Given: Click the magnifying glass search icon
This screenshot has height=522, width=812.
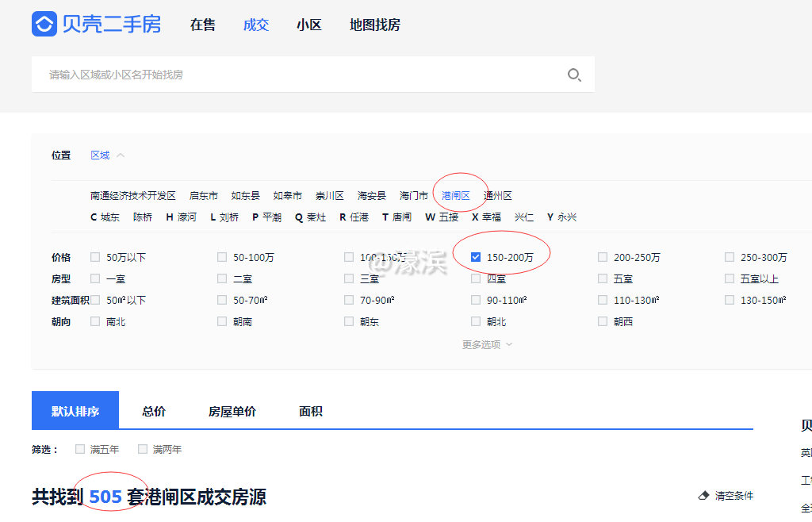Looking at the screenshot, I should pos(574,75).
